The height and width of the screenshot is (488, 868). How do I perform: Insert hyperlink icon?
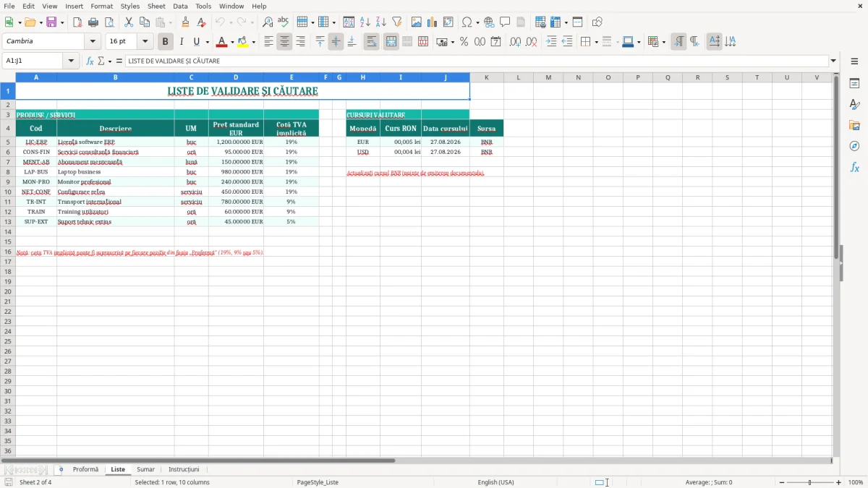point(490,22)
